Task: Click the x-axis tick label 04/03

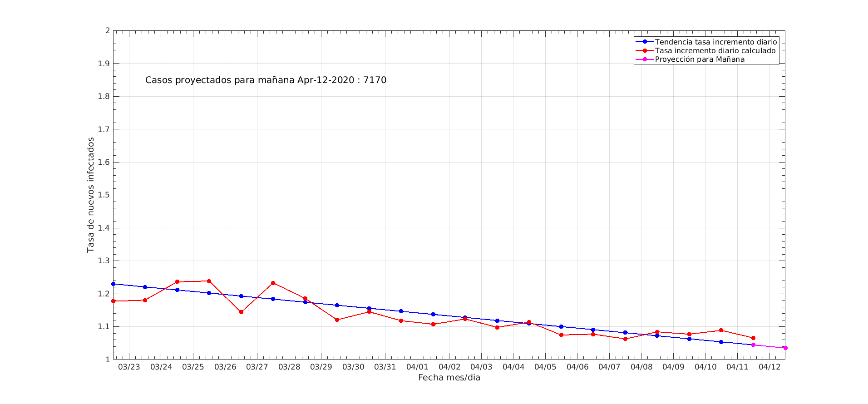Action: 481,367
